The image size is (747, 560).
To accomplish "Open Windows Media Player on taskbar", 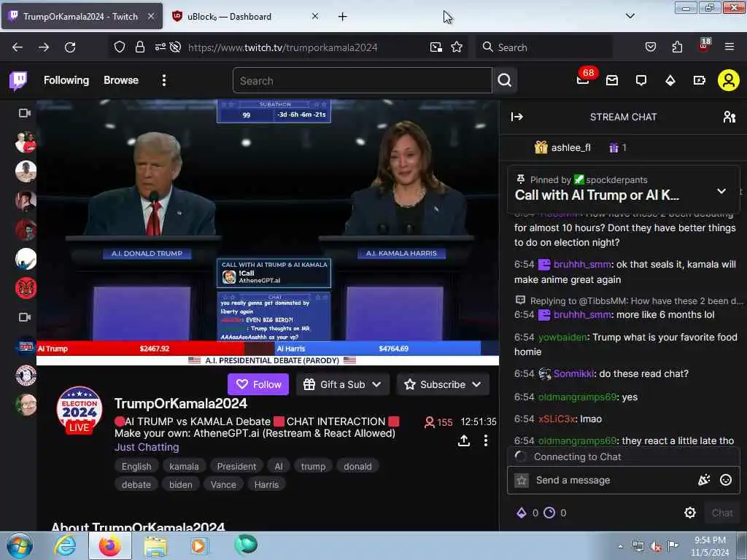I will click(198, 545).
